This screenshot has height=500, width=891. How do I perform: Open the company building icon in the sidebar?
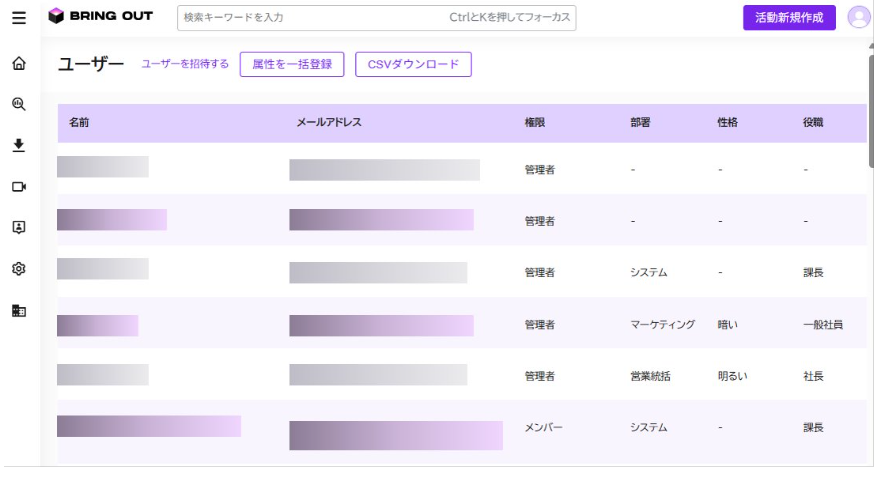[18, 311]
